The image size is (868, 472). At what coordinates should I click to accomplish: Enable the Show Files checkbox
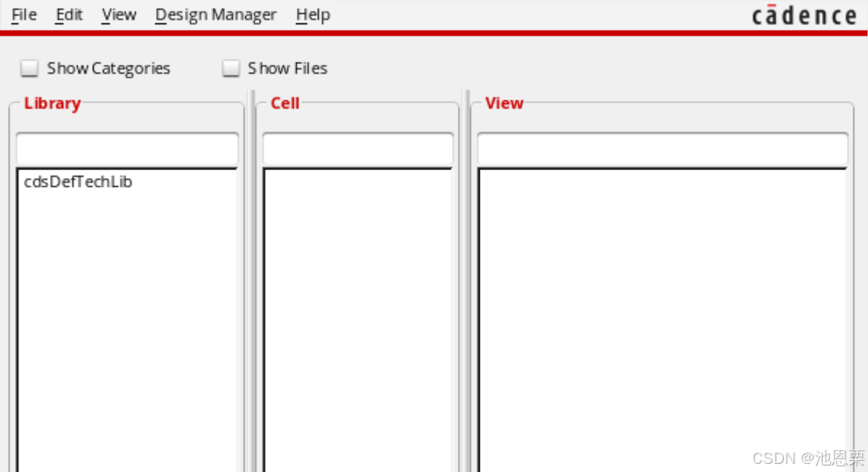231,68
